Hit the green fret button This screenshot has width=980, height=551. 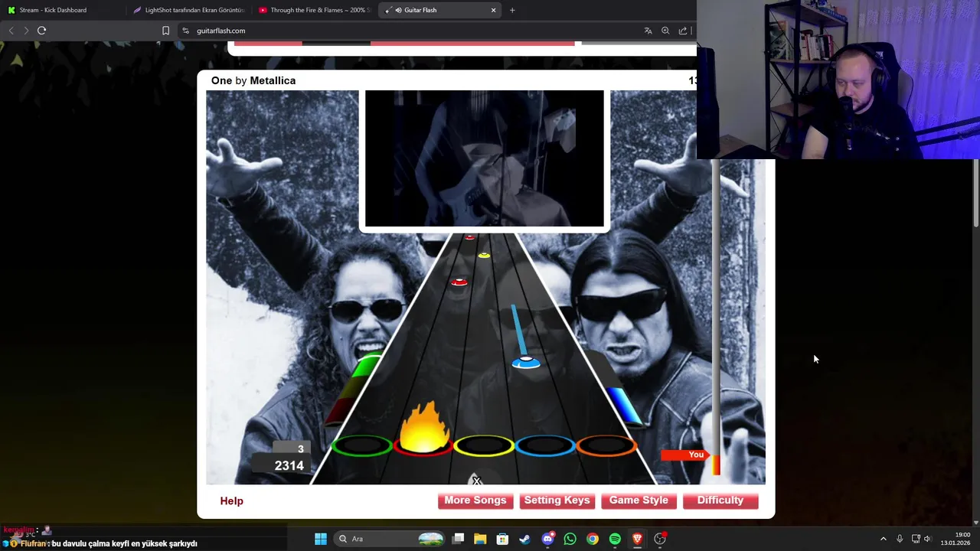(361, 445)
